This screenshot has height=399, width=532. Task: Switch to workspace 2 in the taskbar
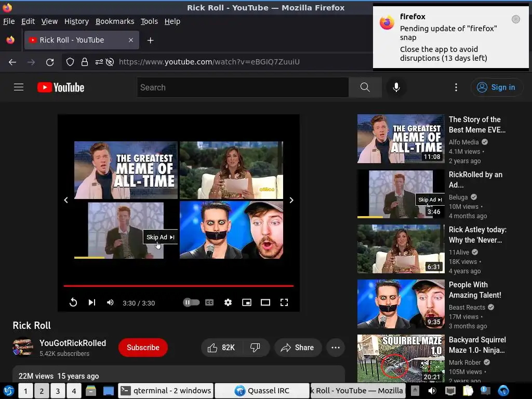(42, 391)
